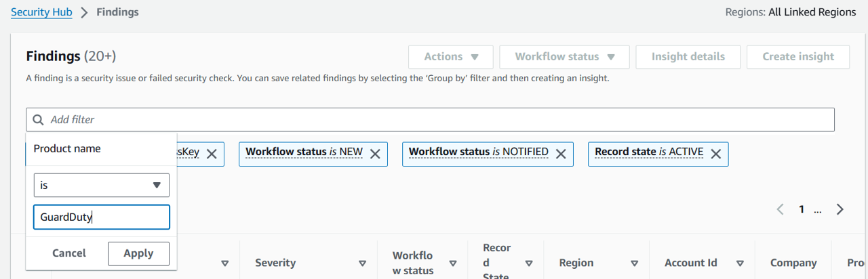
Task: Open the 'is' operator dropdown
Action: coord(102,185)
